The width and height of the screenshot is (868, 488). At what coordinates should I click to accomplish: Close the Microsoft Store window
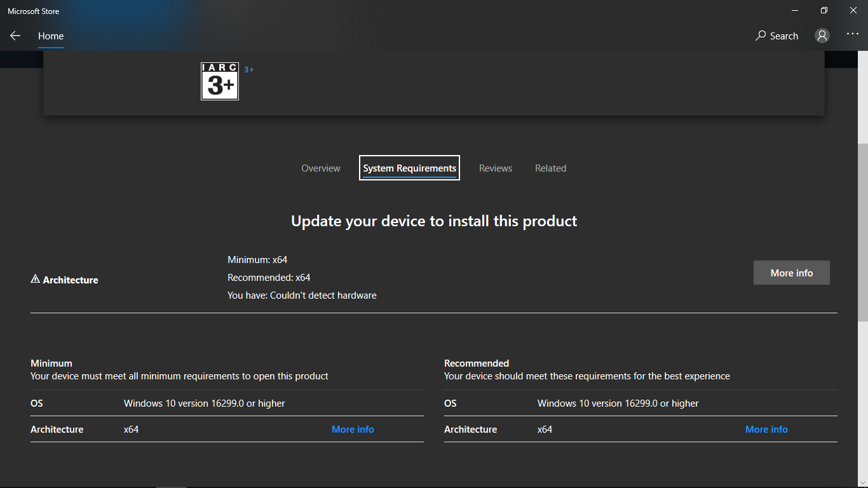click(853, 10)
